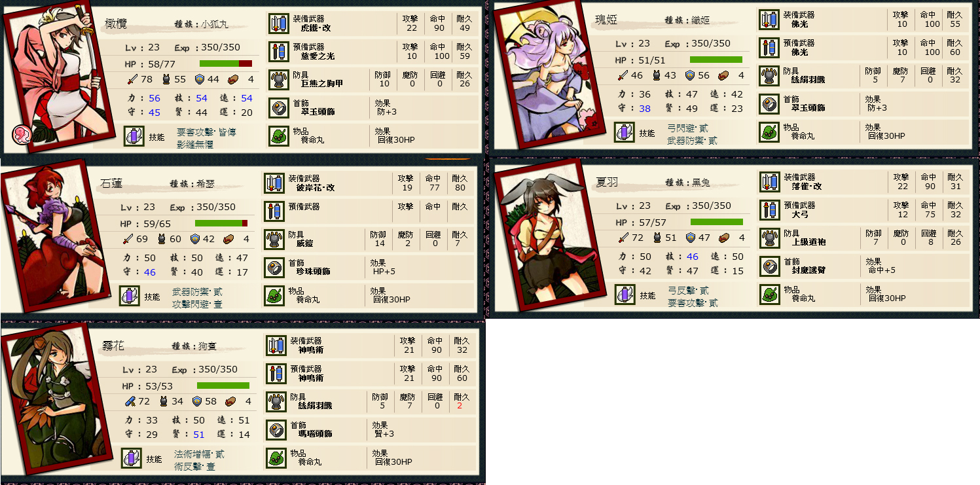Click the 上級道袍 armor icon

(x=769, y=238)
